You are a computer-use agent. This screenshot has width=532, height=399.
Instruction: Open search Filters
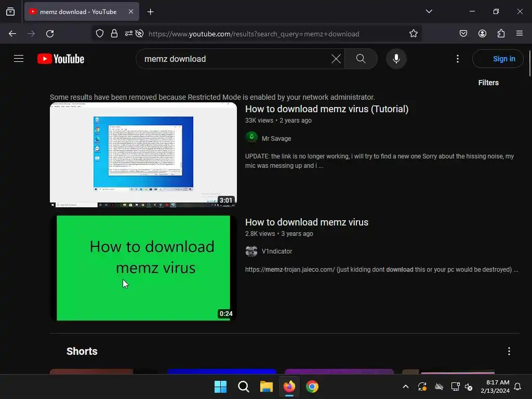click(x=488, y=83)
